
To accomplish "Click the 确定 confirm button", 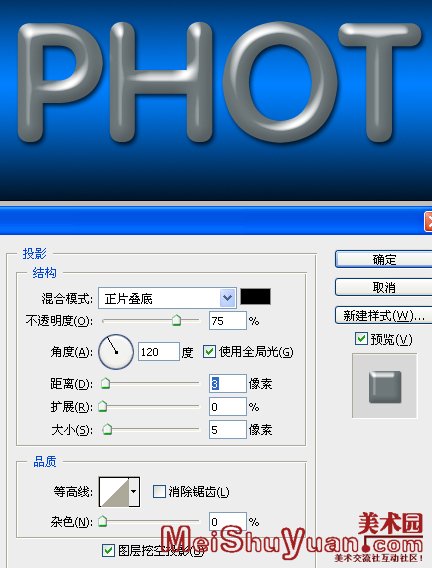I will click(384, 259).
